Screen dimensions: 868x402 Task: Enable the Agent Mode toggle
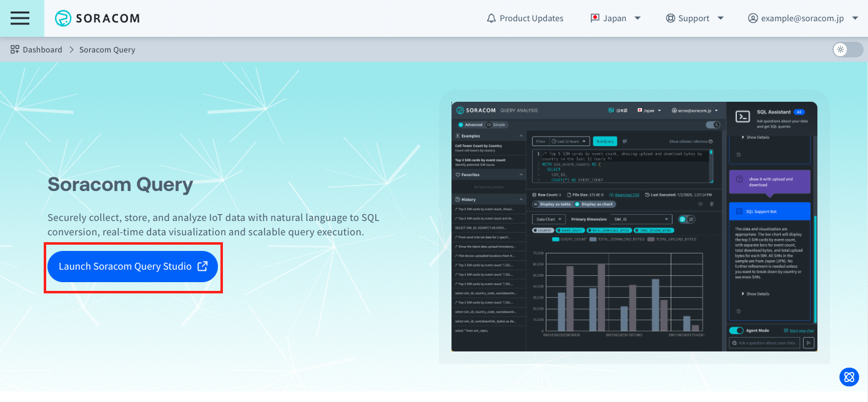tap(736, 330)
